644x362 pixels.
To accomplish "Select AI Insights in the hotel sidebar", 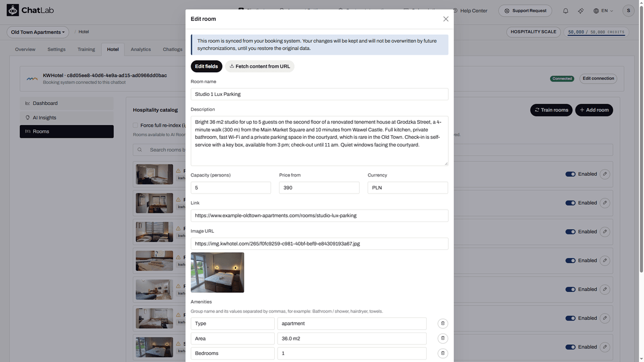I will [67, 117].
